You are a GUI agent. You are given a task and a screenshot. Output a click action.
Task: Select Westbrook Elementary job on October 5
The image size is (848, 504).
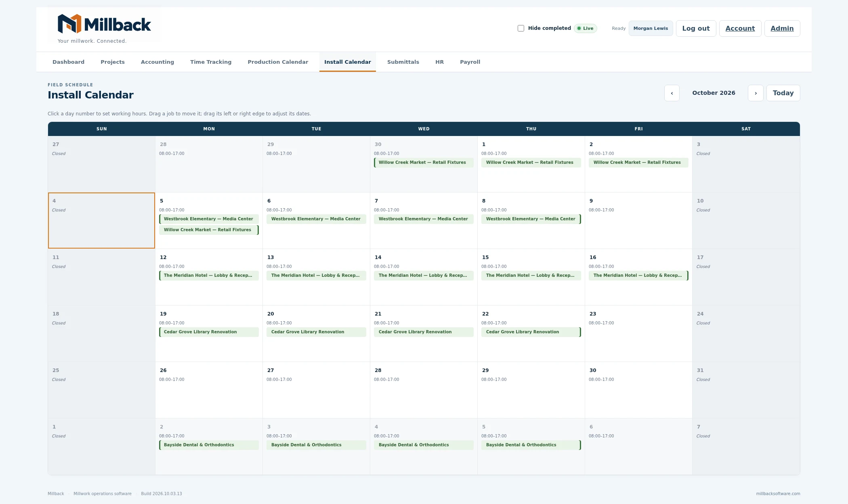click(209, 219)
